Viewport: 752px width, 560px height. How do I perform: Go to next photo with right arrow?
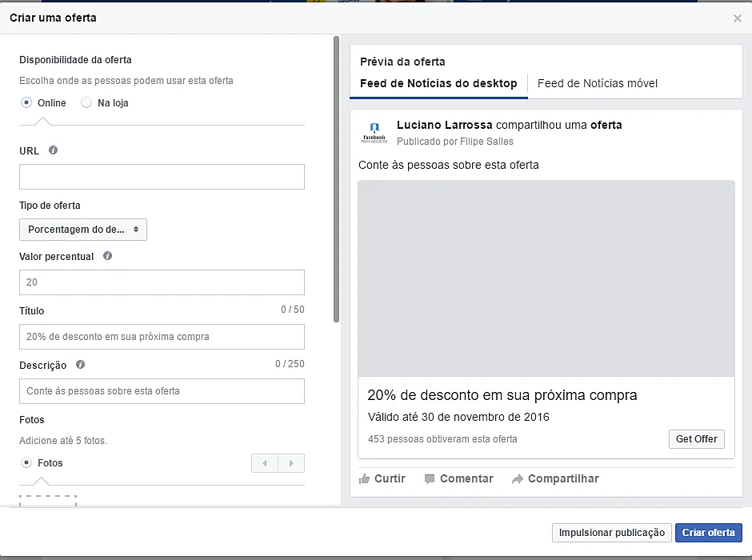click(291, 463)
